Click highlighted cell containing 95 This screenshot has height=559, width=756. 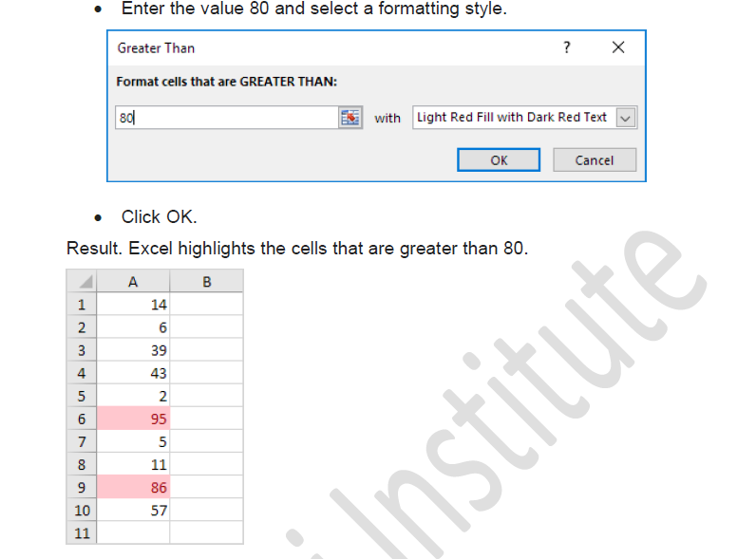click(133, 419)
